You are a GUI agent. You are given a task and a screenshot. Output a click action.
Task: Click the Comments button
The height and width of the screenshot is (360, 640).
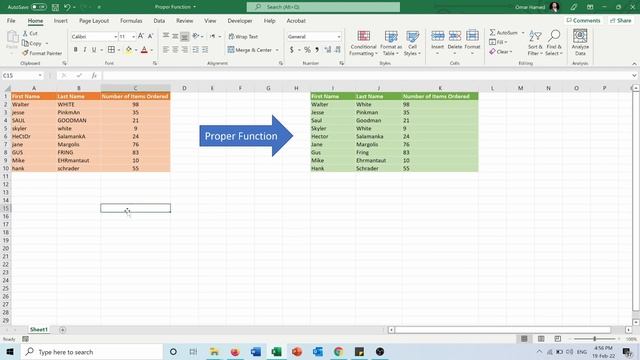click(x=584, y=20)
